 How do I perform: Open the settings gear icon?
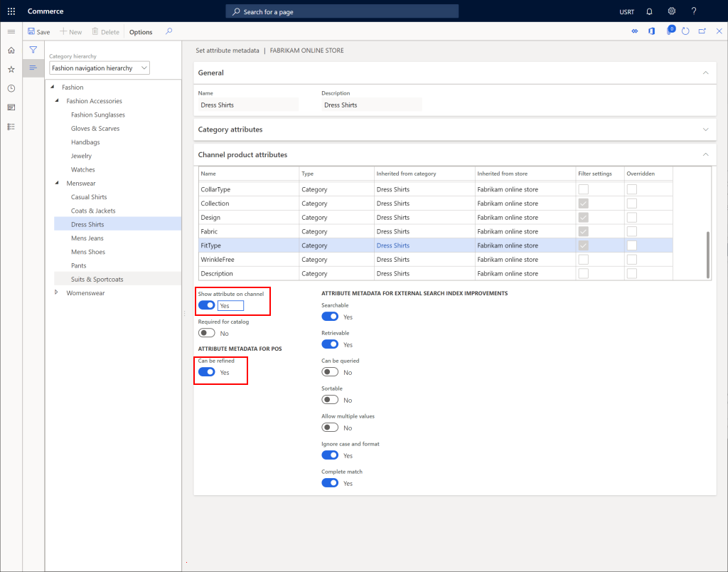pos(672,11)
